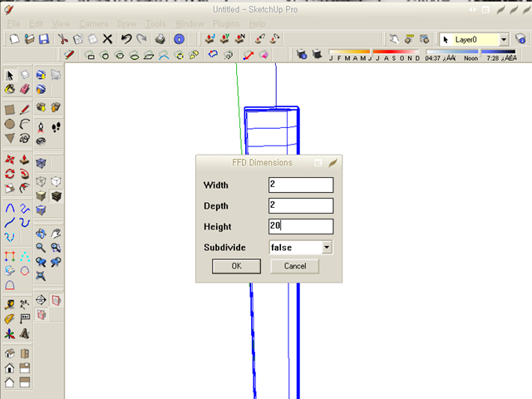Image resolution: width=532 pixels, height=399 pixels.
Task: Select the Follow Me tool
Action: 25,174
